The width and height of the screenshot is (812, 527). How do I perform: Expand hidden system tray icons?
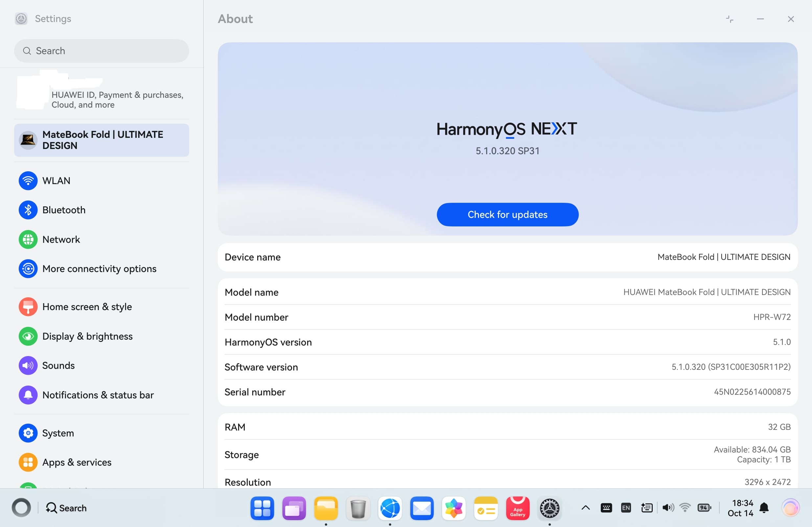coord(585,508)
